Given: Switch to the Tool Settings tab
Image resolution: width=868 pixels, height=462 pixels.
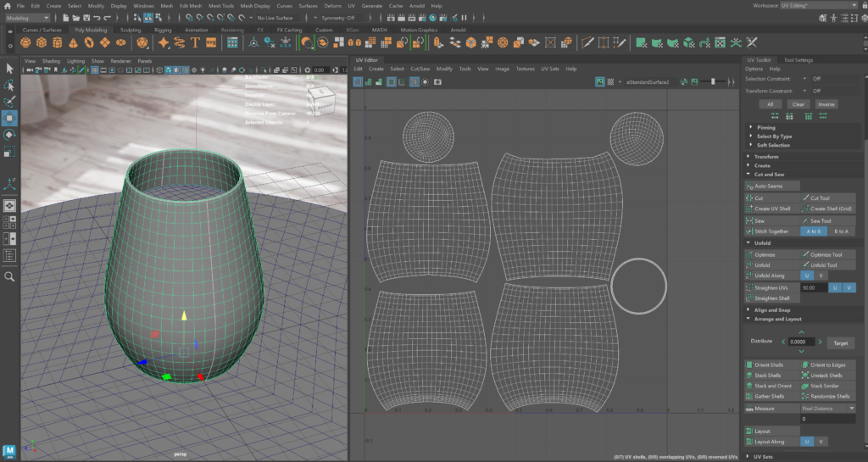Looking at the screenshot, I should tap(798, 59).
